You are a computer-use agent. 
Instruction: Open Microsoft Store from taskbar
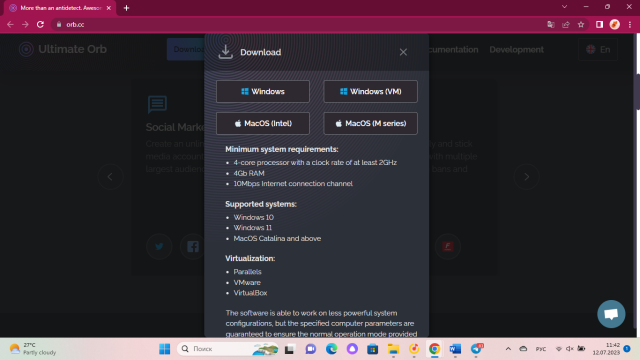point(372,349)
